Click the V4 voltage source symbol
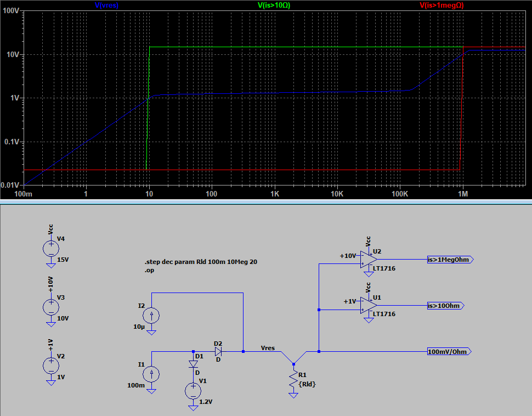 click(51, 249)
